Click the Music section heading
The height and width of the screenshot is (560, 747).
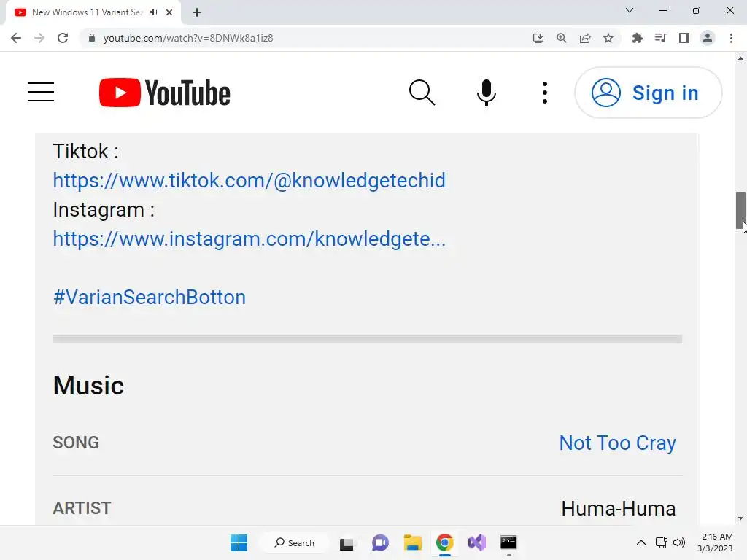[x=88, y=385]
